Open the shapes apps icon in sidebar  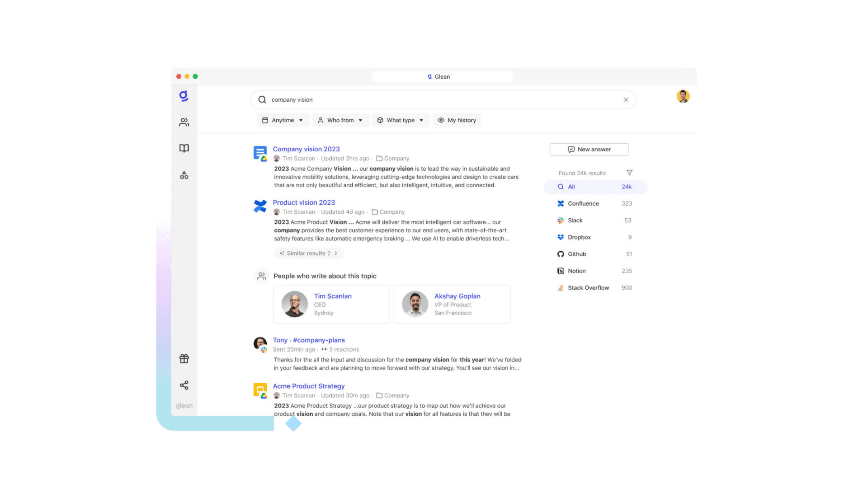(184, 175)
